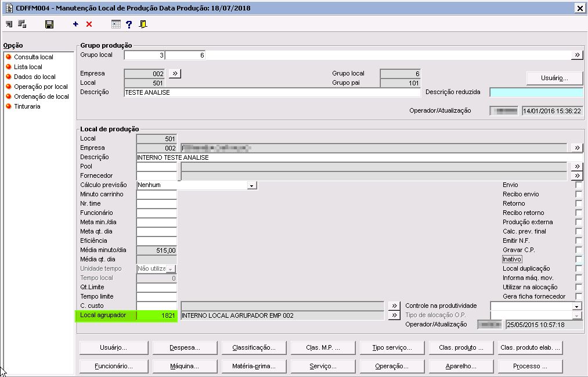Toggle the Inativo checkbox
Image resolution: width=588 pixels, height=377 pixels.
click(579, 259)
